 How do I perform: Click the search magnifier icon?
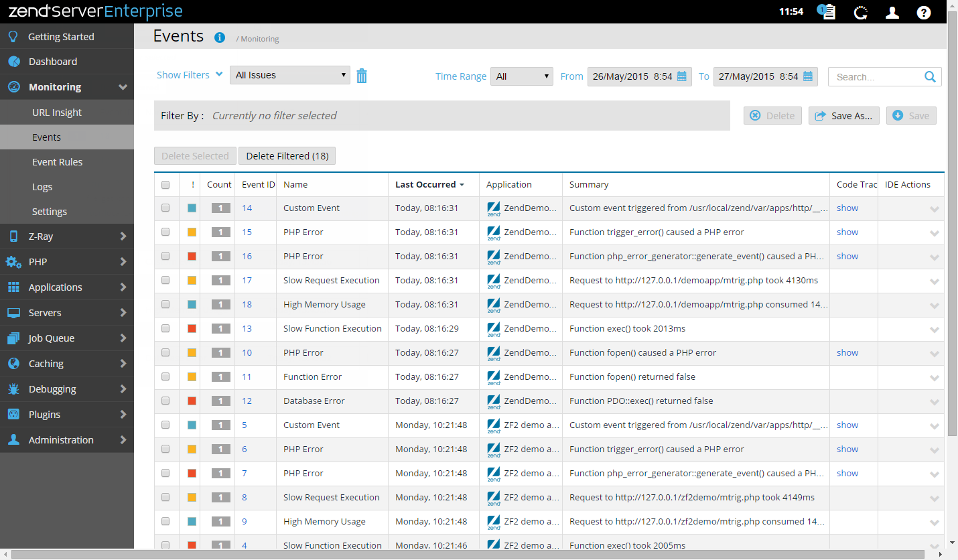tap(930, 77)
